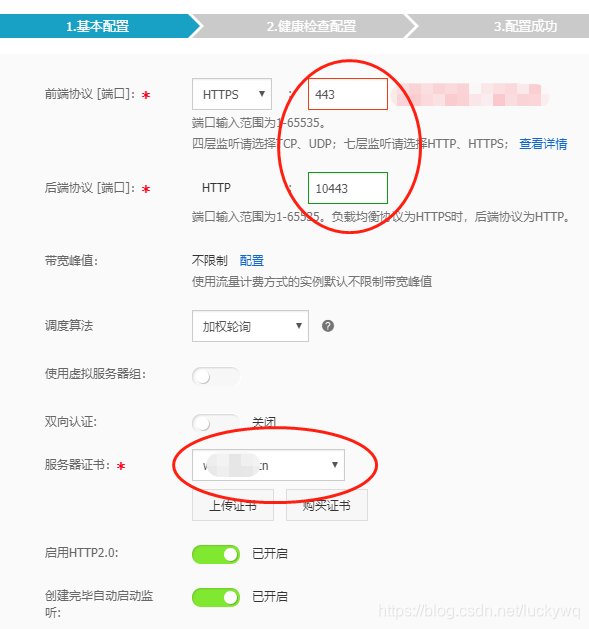Click the 上传证书 button

coord(233,505)
